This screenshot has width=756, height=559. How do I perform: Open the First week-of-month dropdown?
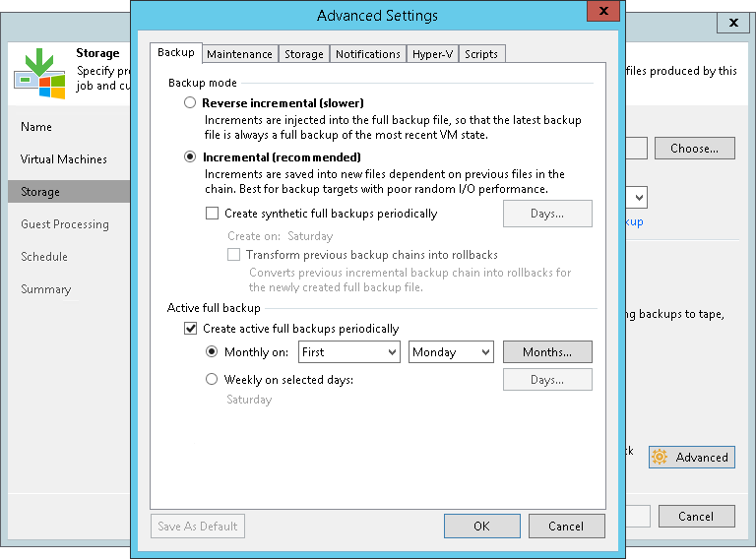coord(349,351)
